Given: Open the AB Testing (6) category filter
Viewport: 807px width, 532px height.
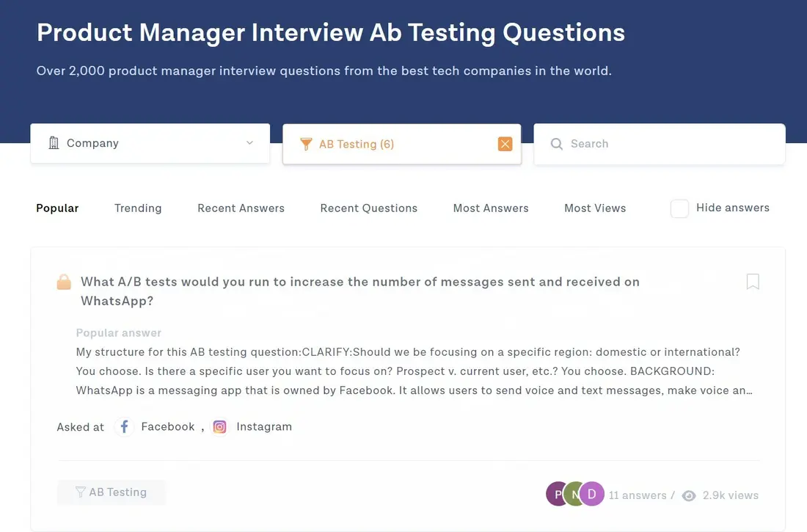Looking at the screenshot, I should coord(402,145).
